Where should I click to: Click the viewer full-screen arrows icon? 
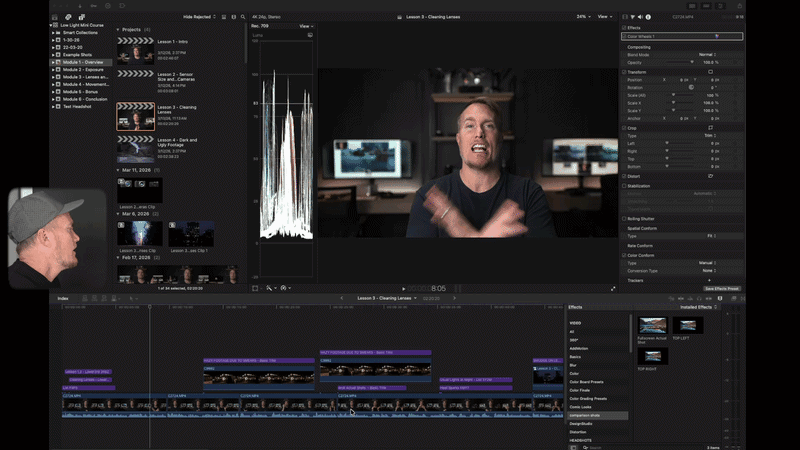(x=613, y=288)
